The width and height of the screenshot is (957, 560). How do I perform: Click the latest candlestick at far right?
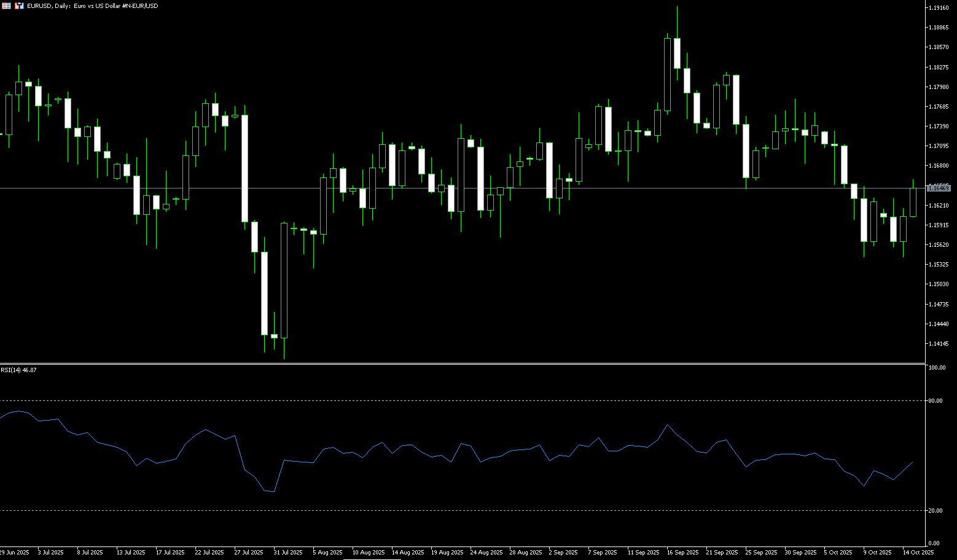click(x=913, y=203)
